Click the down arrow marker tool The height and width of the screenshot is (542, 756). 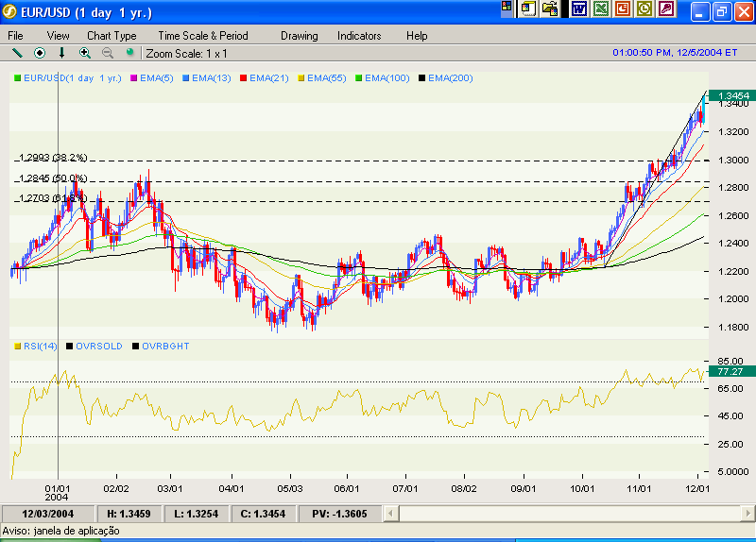coord(62,53)
